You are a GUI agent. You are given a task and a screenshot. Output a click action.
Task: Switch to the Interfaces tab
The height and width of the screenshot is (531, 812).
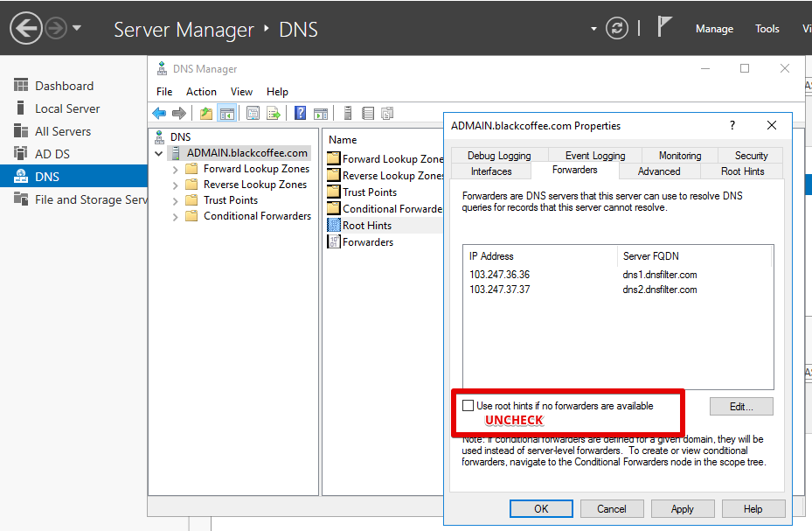click(x=491, y=171)
